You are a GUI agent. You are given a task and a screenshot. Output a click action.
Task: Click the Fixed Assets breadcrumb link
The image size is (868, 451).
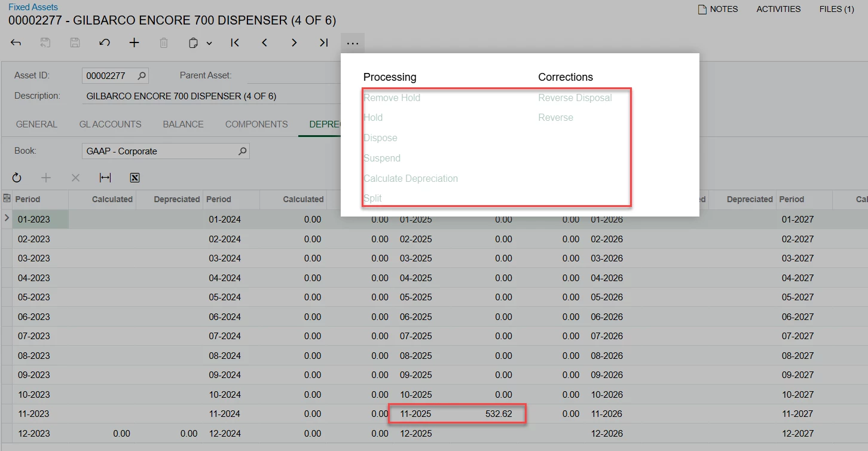tap(33, 7)
